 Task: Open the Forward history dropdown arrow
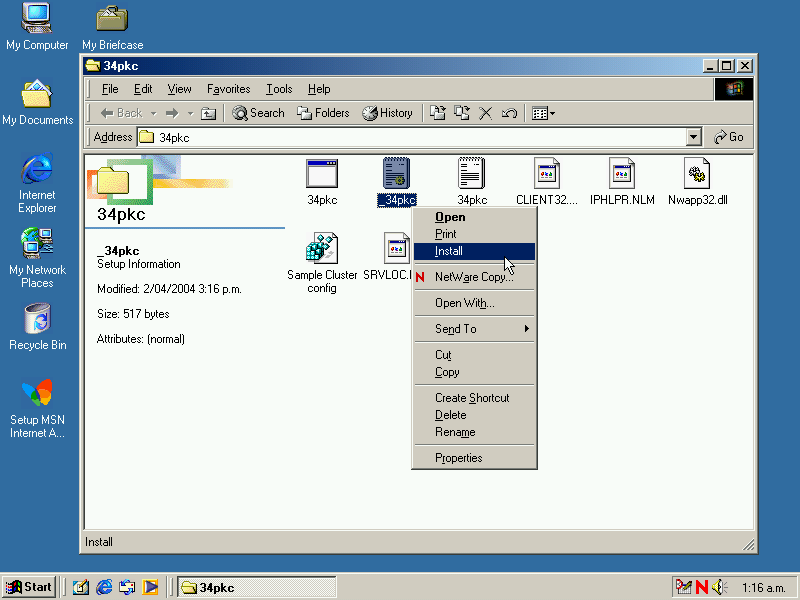190,113
